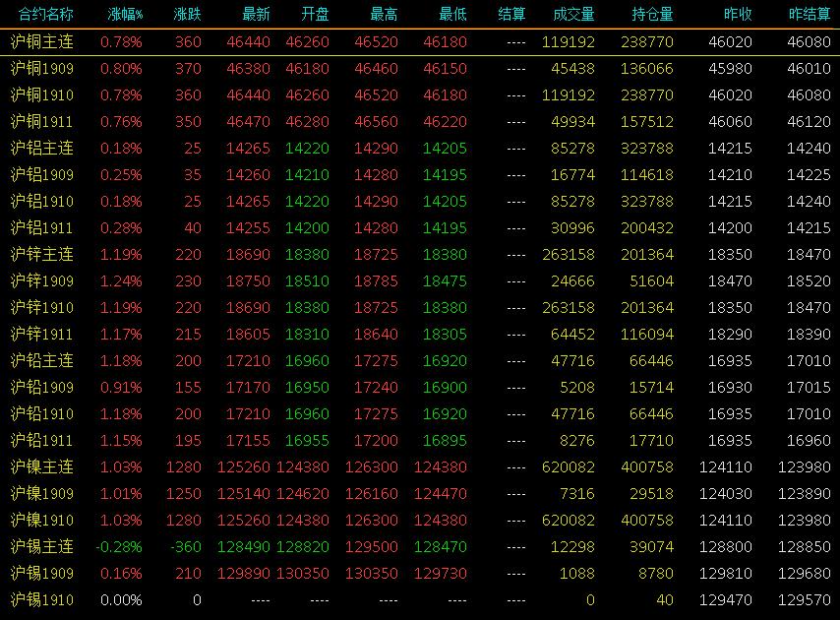
Task: Select the 沪铜1909 contract row
Action: coord(420,68)
